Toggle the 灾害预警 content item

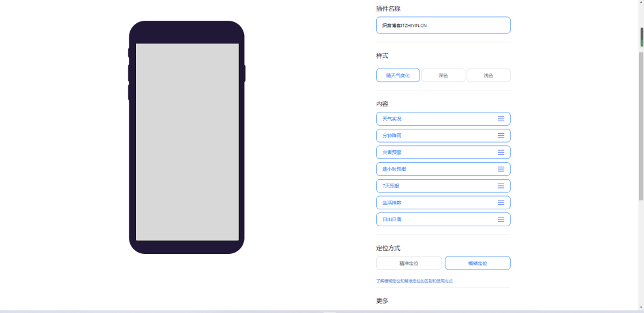click(x=443, y=152)
